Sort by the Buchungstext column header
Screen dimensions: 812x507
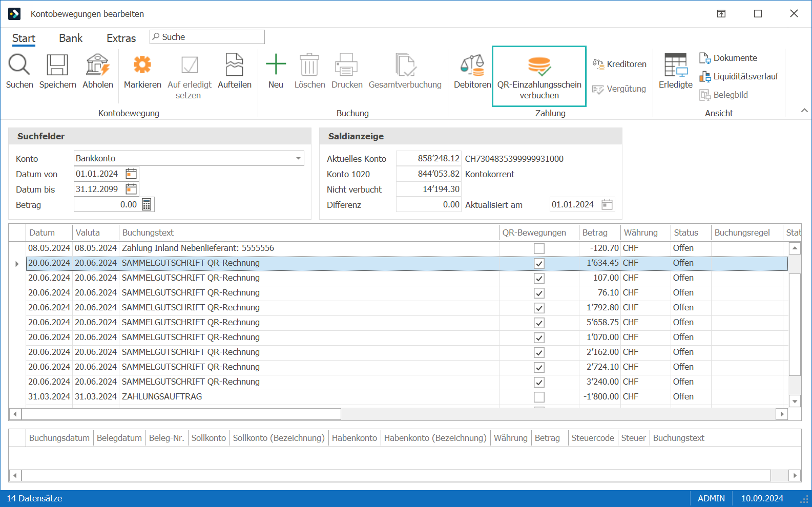point(309,233)
